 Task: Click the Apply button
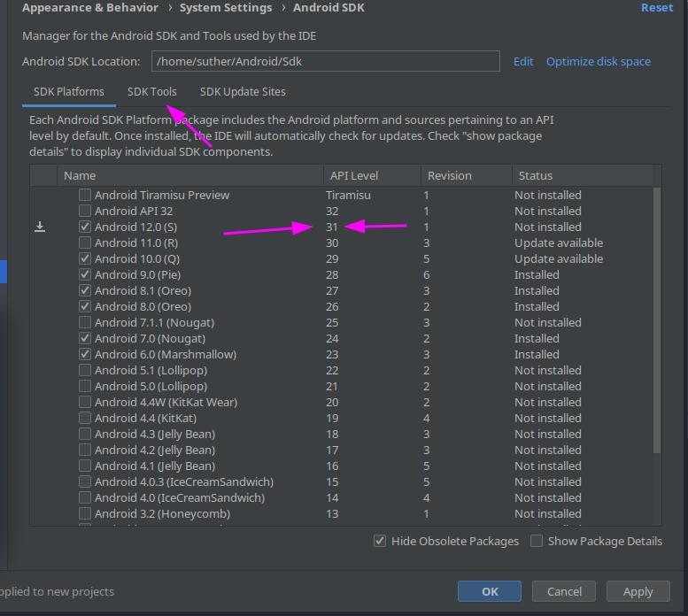pos(638,591)
